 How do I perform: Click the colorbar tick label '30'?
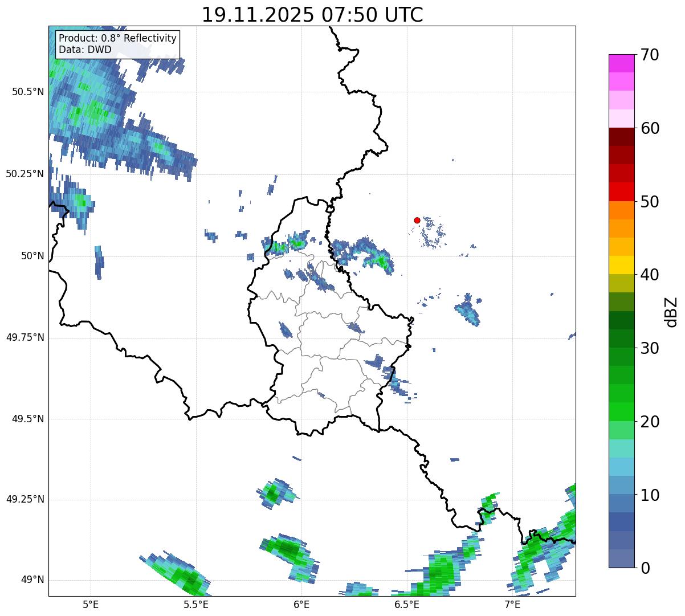click(x=650, y=348)
